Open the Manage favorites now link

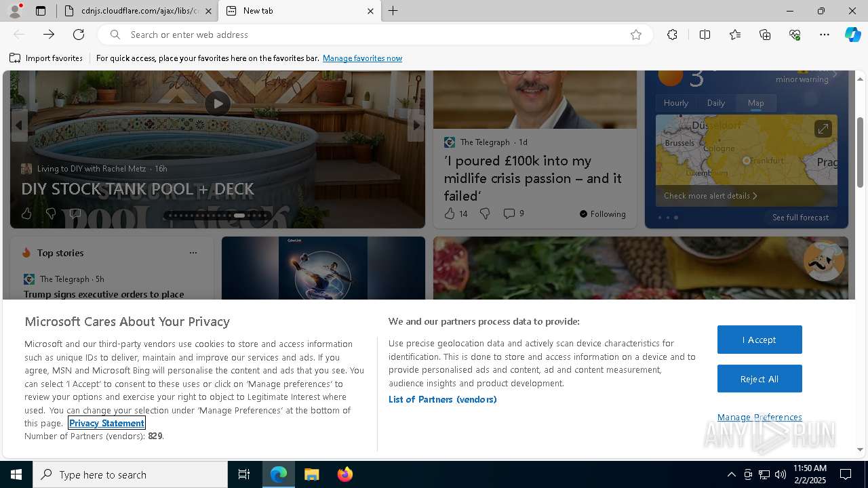[x=362, y=58]
